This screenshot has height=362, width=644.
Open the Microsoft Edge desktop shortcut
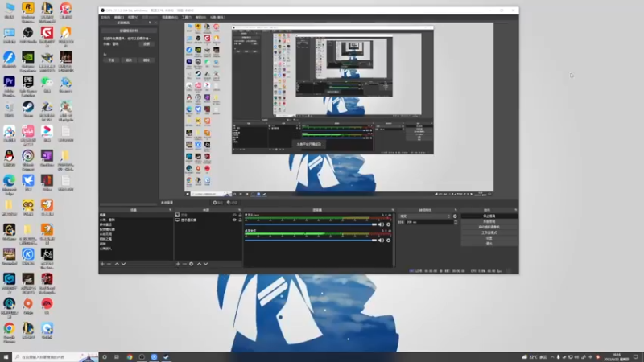click(x=9, y=183)
